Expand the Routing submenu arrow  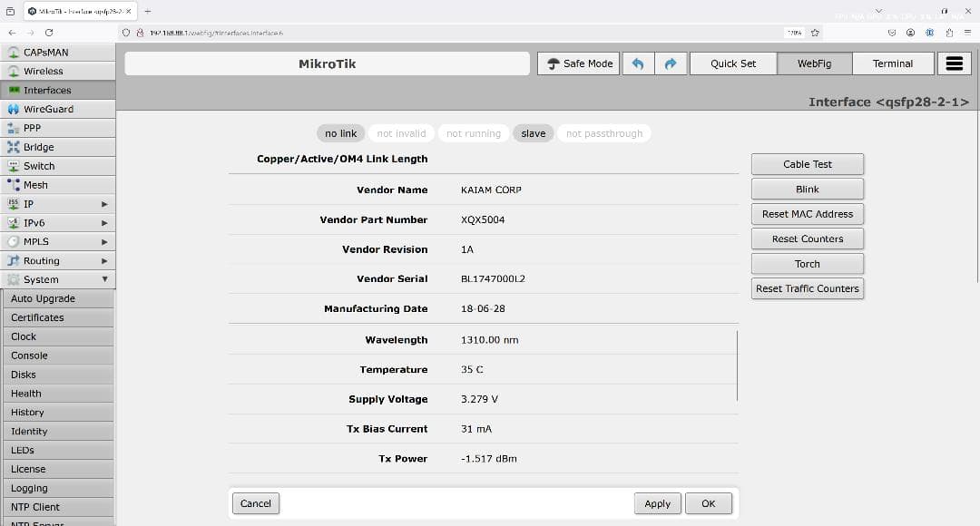104,260
